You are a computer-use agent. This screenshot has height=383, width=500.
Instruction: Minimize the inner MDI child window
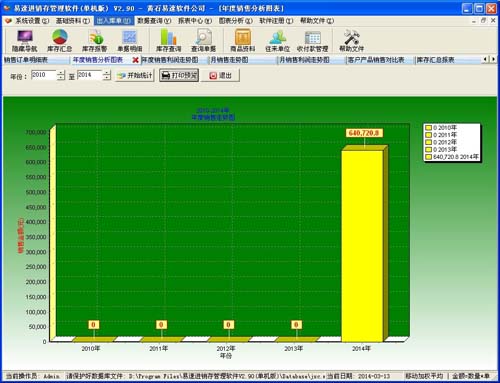click(474, 21)
